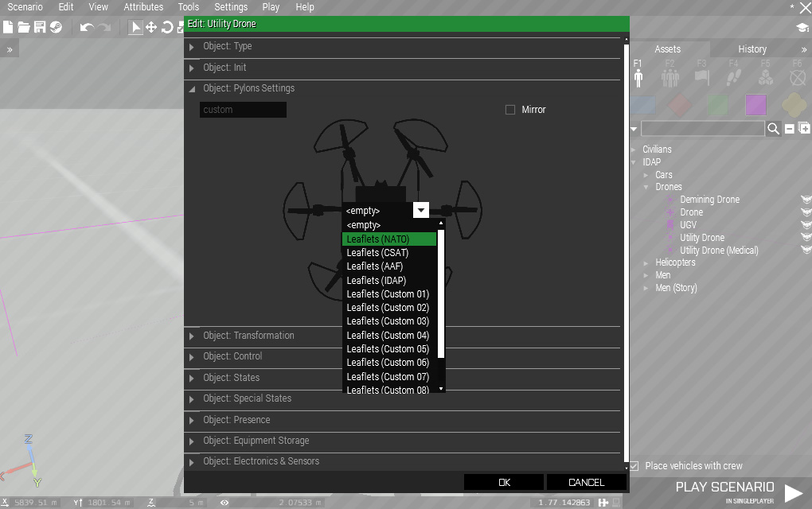Click the New scenario file icon
Screen dimensions: 812x509
click(x=8, y=27)
